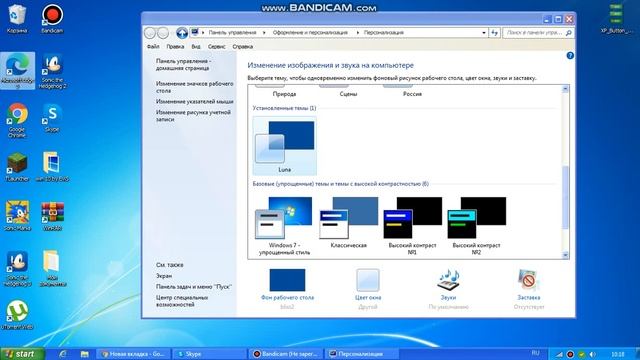Open Звуки sound settings
The image size is (640, 360).
[448, 289]
